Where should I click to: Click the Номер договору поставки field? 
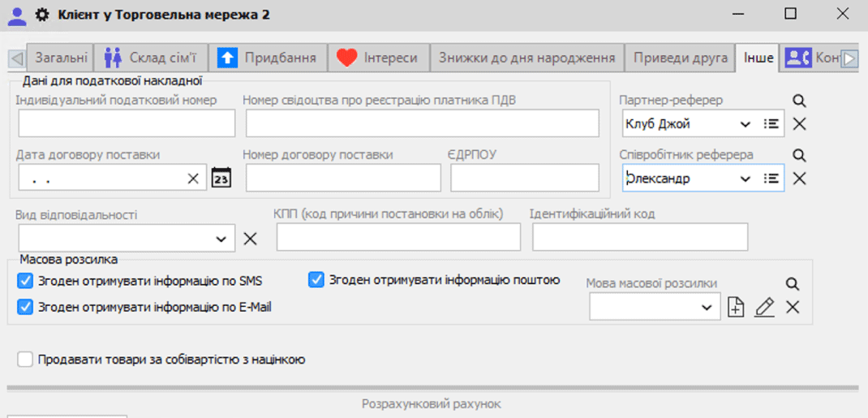pyautogui.click(x=344, y=178)
